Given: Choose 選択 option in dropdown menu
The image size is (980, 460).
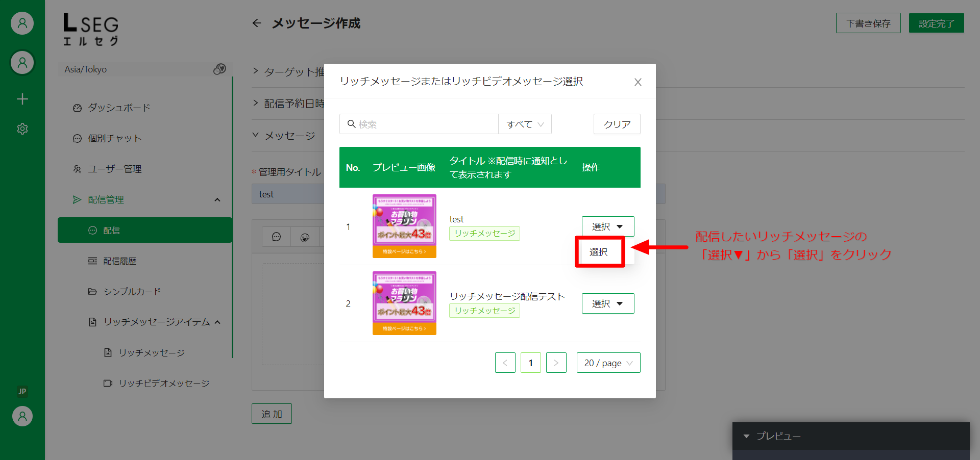Looking at the screenshot, I should (599, 252).
